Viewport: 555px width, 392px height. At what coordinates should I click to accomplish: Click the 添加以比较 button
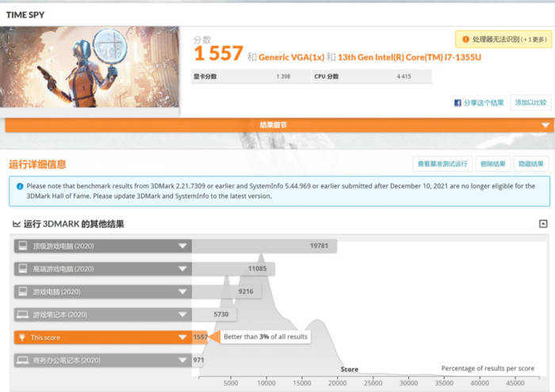pos(530,102)
